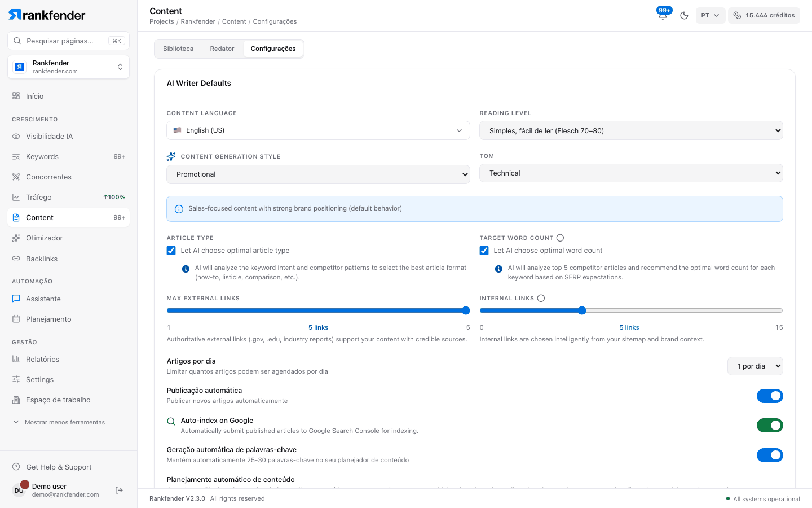Open the Reading Level dropdown
812x508 pixels.
(631, 130)
